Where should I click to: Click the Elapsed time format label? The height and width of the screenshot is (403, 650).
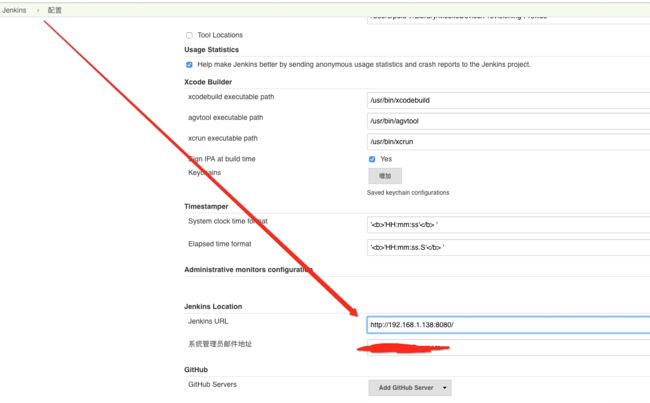tap(220, 244)
